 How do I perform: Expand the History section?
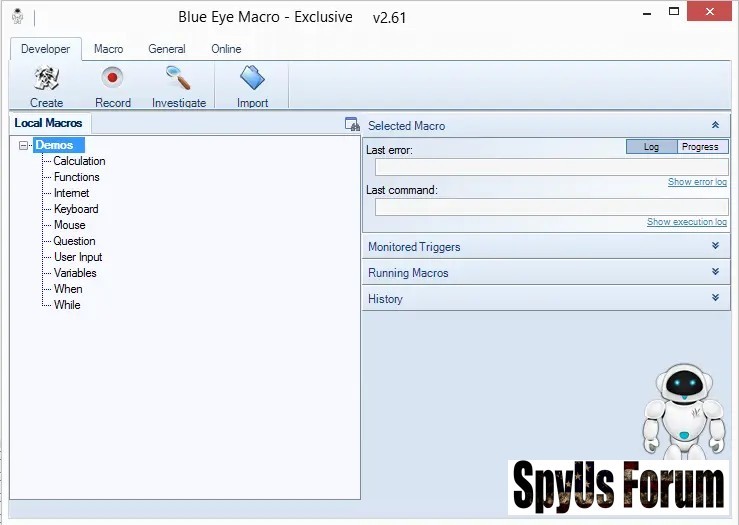coord(715,298)
